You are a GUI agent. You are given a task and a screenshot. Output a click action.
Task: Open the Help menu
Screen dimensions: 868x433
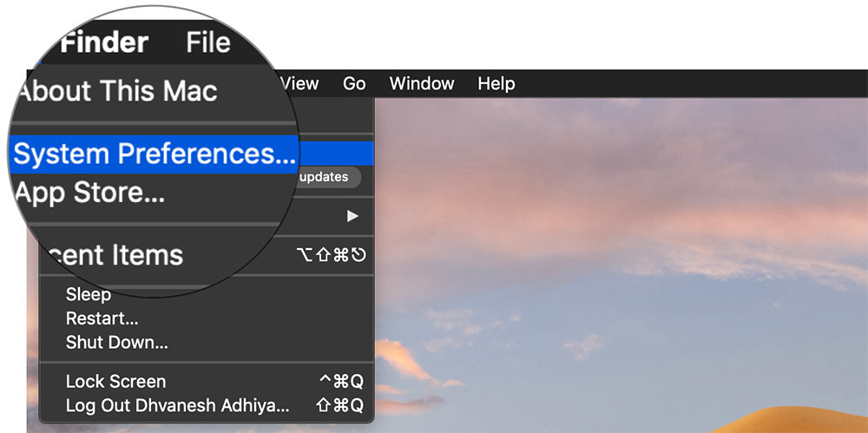tap(496, 84)
